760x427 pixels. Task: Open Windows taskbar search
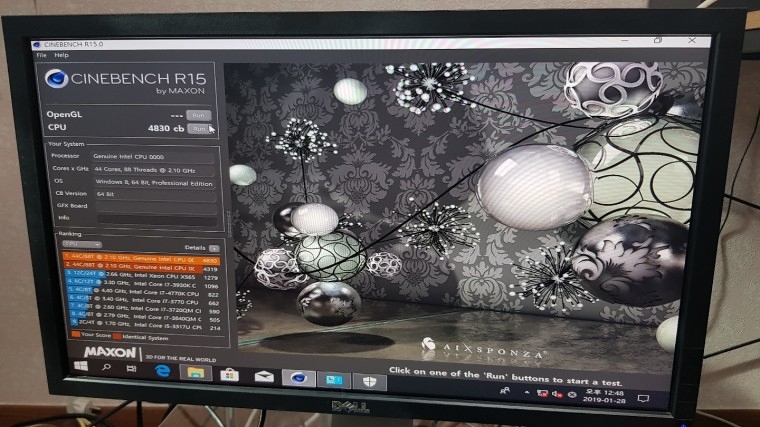(x=106, y=368)
